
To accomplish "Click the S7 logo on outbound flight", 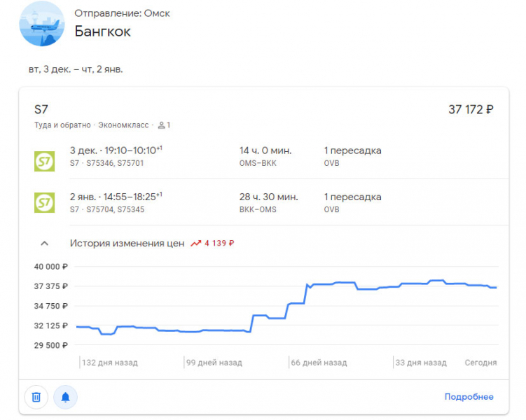I will pos(44,161).
